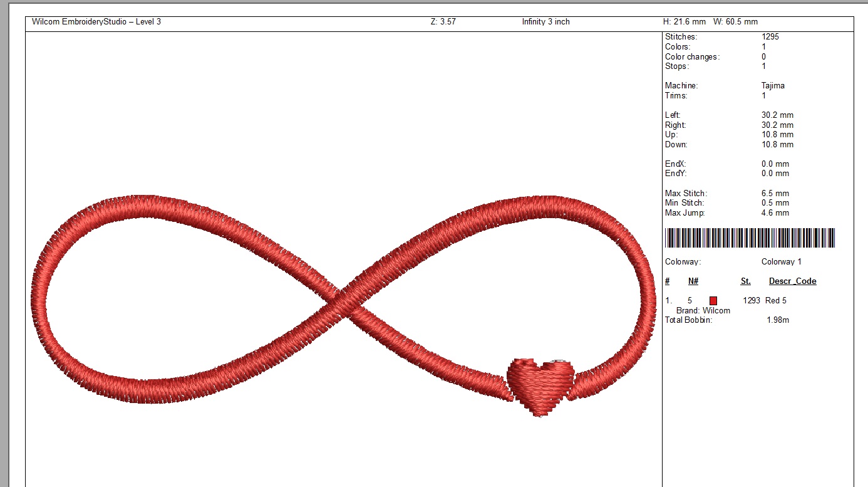Click the underlined St. column header
This screenshot has width=868, height=487.
click(x=745, y=281)
